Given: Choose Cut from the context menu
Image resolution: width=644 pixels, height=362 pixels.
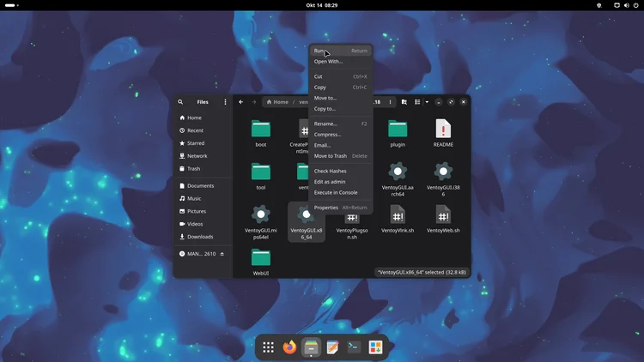Looking at the screenshot, I should point(341,76).
